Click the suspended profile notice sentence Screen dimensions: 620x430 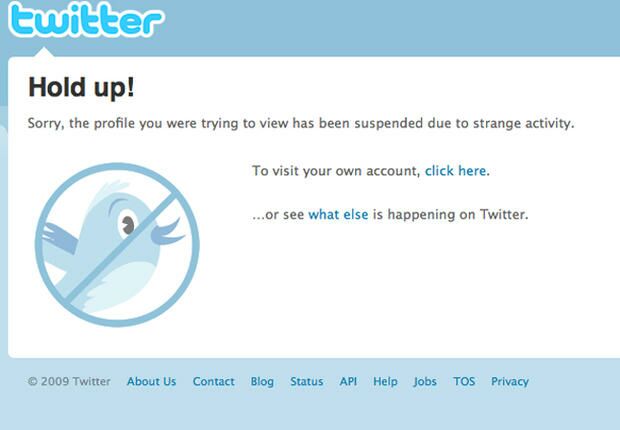(301, 123)
